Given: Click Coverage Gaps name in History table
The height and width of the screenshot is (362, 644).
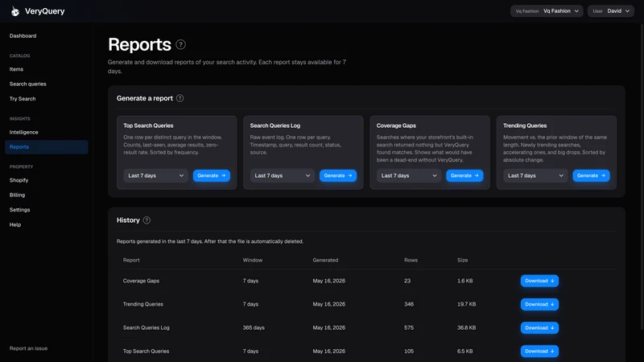Looking at the screenshot, I should pyautogui.click(x=141, y=281).
